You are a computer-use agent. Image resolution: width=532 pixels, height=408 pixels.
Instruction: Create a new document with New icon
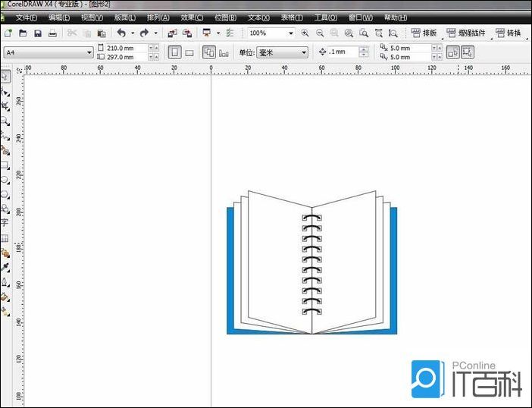8,33
